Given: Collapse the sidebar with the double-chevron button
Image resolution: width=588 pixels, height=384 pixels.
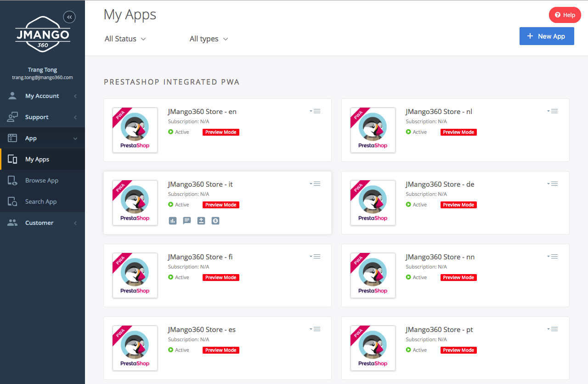Looking at the screenshot, I should (x=69, y=17).
